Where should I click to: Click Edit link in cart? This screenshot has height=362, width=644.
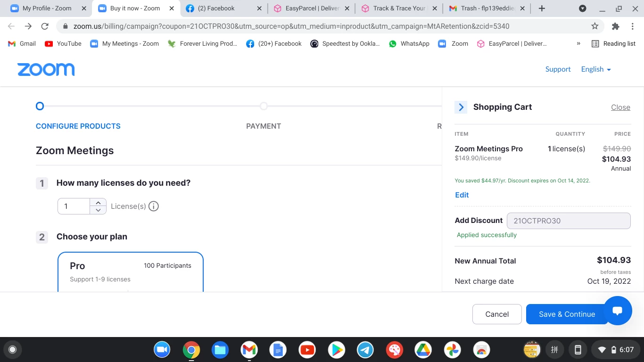point(462,195)
